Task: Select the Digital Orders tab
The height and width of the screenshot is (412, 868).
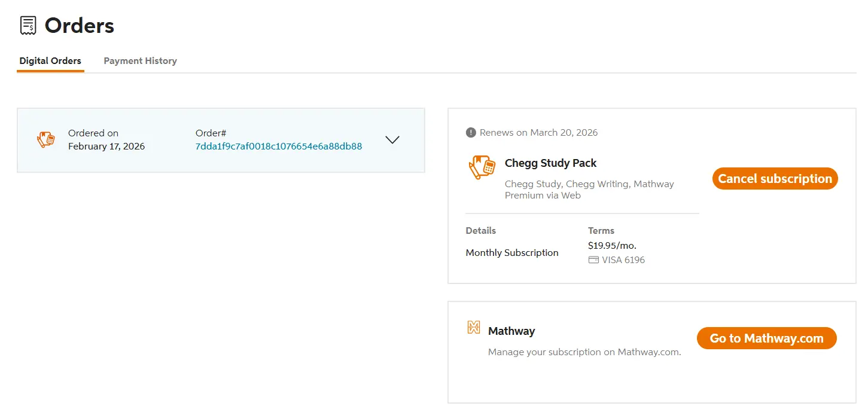Action: point(50,61)
